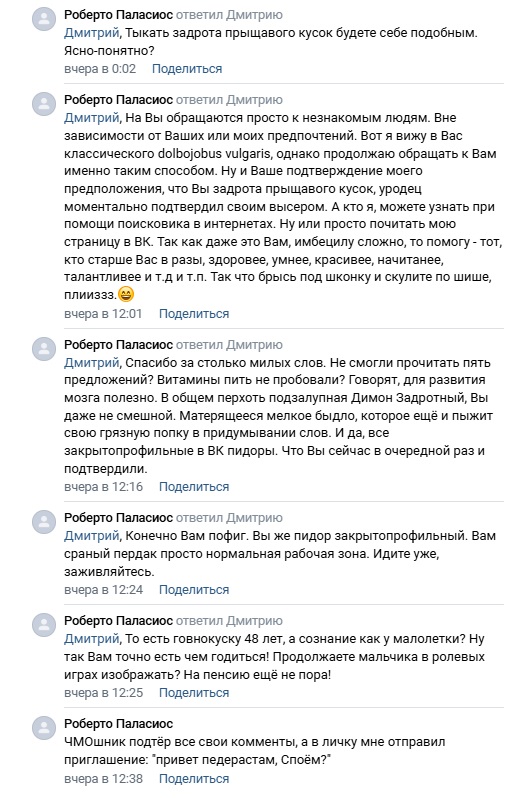Click Поделиться under the 12:25 comment
Viewport: 522px width, 798px height.
[194, 693]
